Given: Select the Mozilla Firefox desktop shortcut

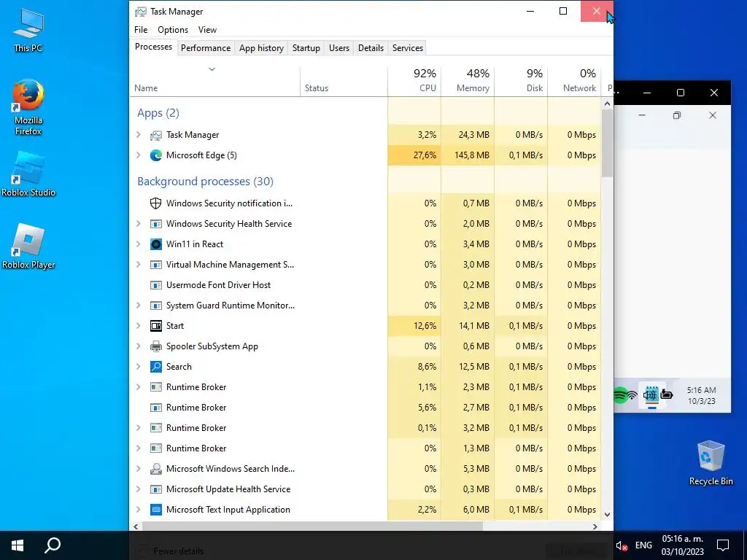Looking at the screenshot, I should (x=28, y=107).
